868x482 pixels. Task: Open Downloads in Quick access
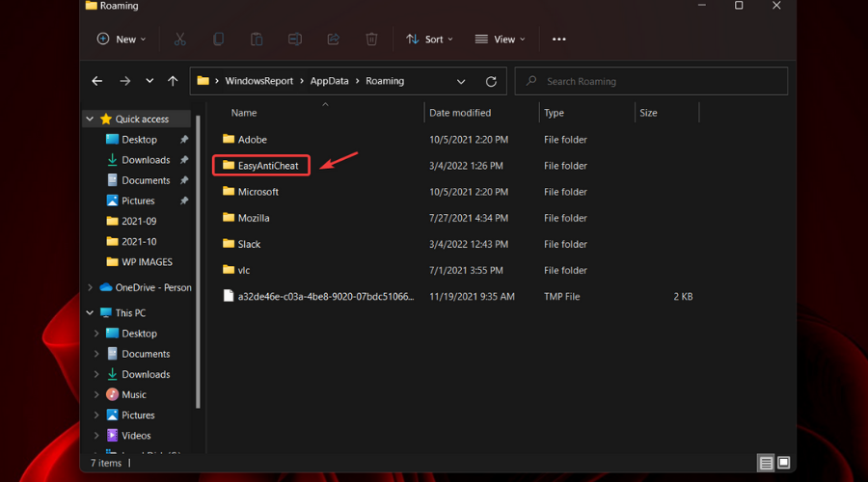[138, 160]
